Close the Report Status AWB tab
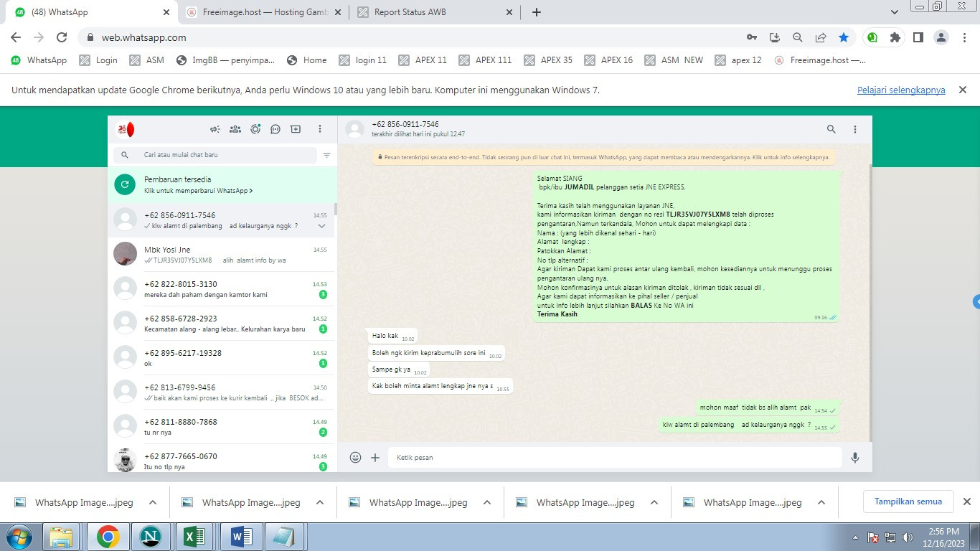980x551 pixels. [509, 12]
